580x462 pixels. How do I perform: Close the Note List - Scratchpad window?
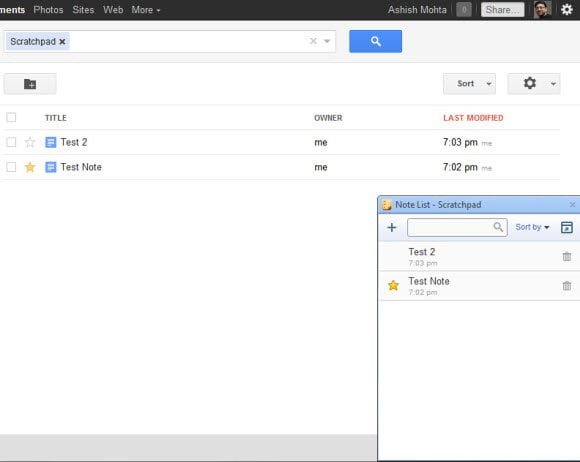(572, 205)
